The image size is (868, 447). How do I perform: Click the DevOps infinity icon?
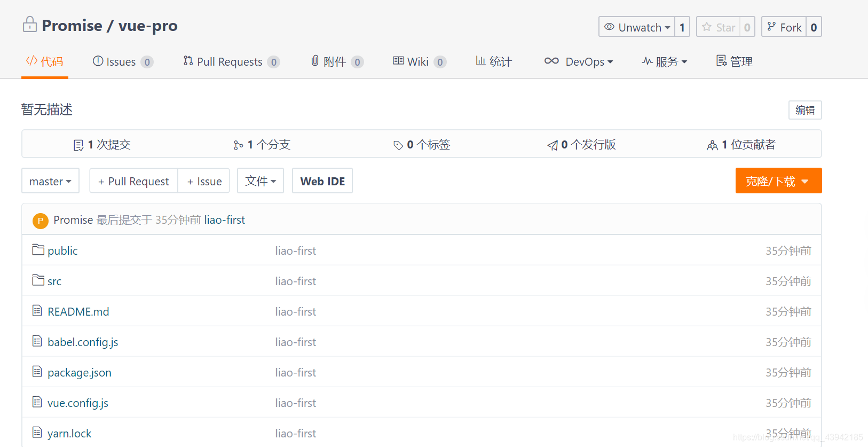[551, 61]
